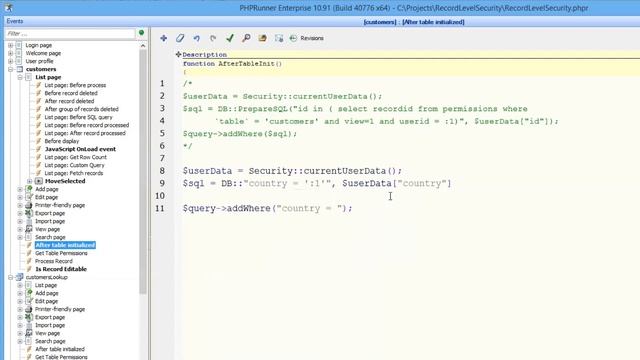The height and width of the screenshot is (360, 640).
Task: Click the Redo arrow in editor toolbar
Action: (x=213, y=38)
